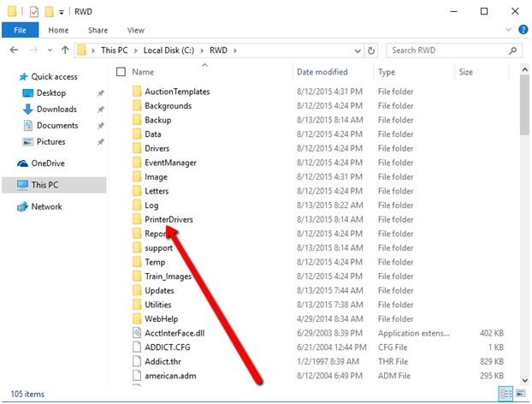Open the address bar history dropdown
This screenshot has height=404, width=532.
[358, 50]
